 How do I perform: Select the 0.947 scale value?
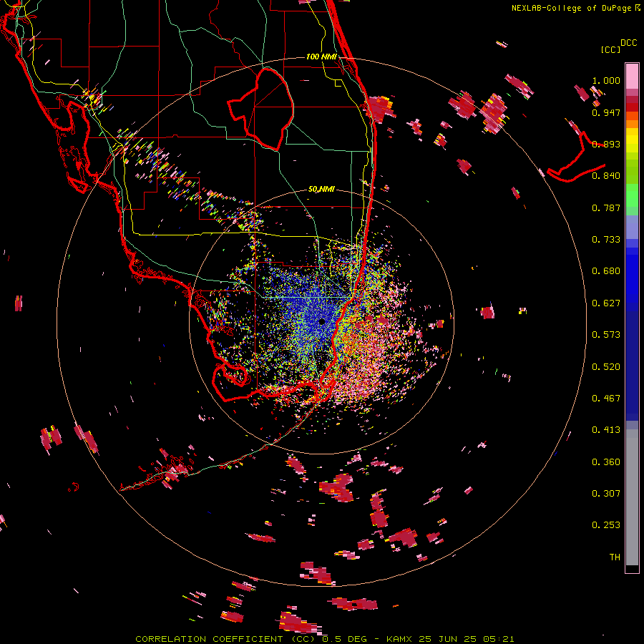tap(606, 112)
